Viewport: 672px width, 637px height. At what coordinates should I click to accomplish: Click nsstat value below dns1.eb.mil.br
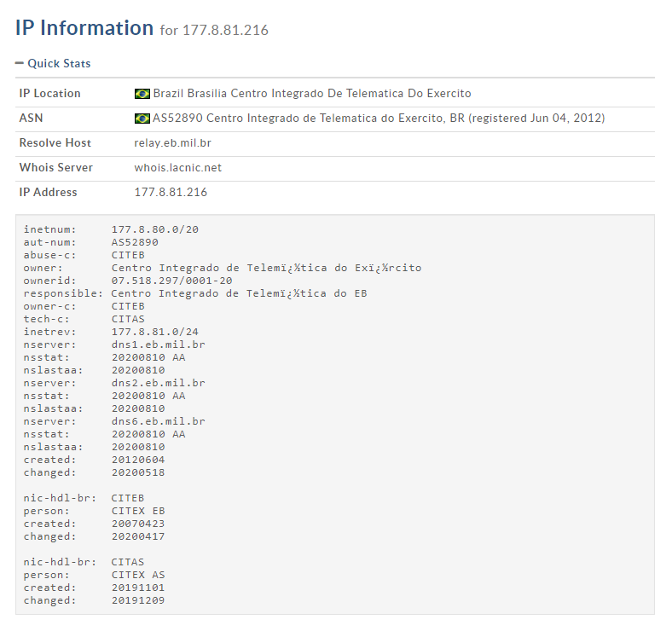[x=148, y=357]
